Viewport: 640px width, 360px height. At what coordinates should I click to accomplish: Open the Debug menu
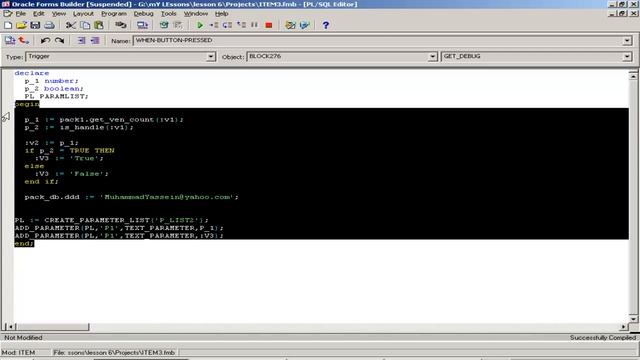[144, 14]
